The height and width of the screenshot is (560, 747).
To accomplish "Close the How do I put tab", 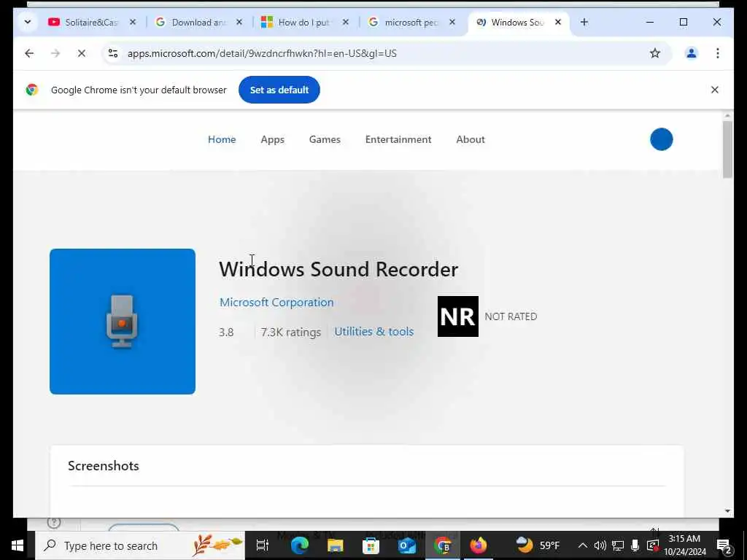I will (346, 22).
